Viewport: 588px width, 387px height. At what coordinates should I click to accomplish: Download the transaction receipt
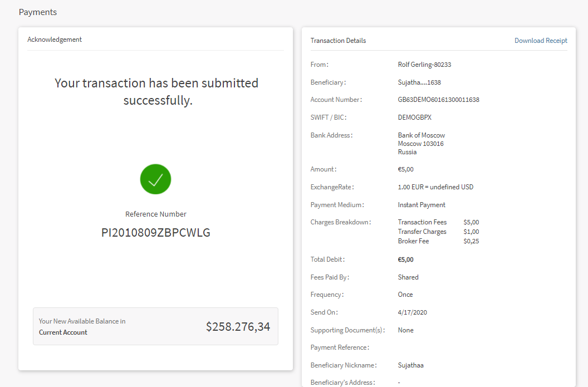(x=540, y=41)
